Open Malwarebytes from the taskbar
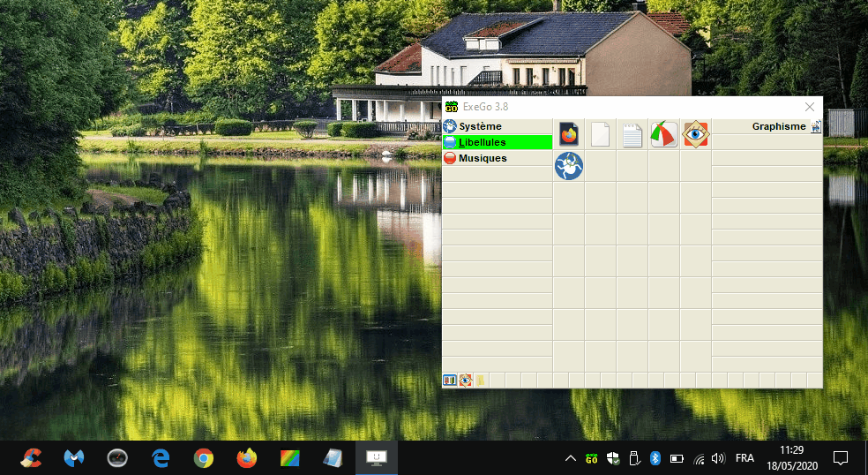This screenshot has height=475, width=868. 74,458
